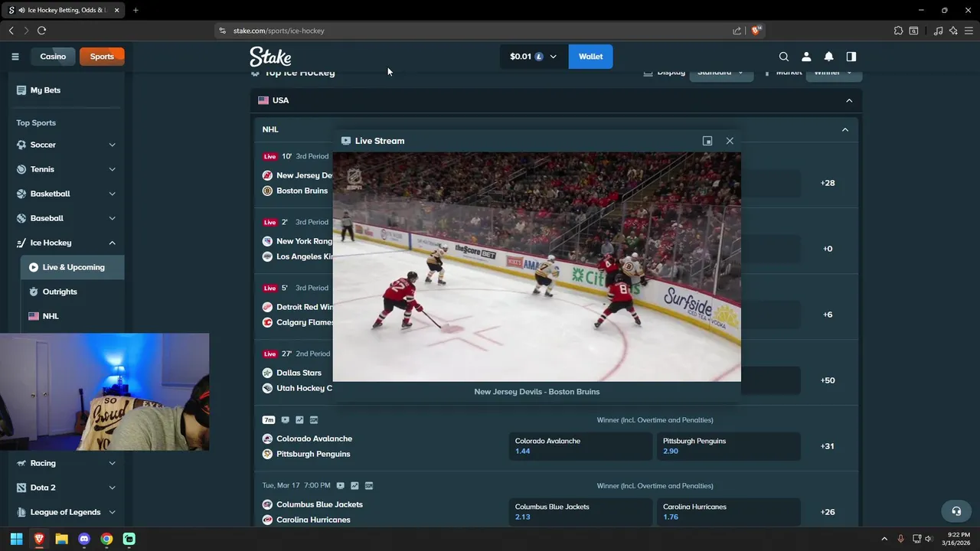The image size is (980, 551).
Task: Select Outrights under Ice Hockey
Action: (x=72, y=292)
